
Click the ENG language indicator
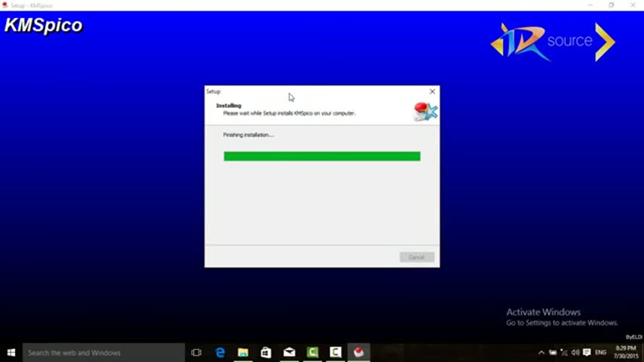pyautogui.click(x=600, y=352)
